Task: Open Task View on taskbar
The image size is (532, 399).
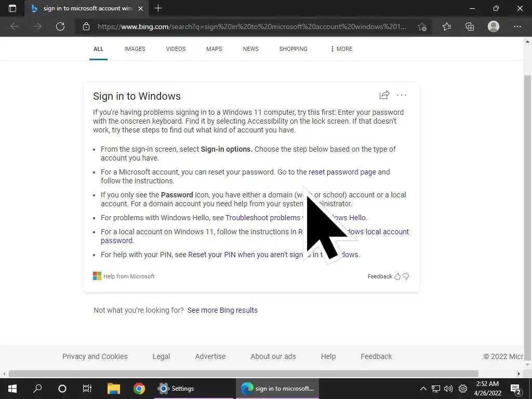Action: pos(87,389)
